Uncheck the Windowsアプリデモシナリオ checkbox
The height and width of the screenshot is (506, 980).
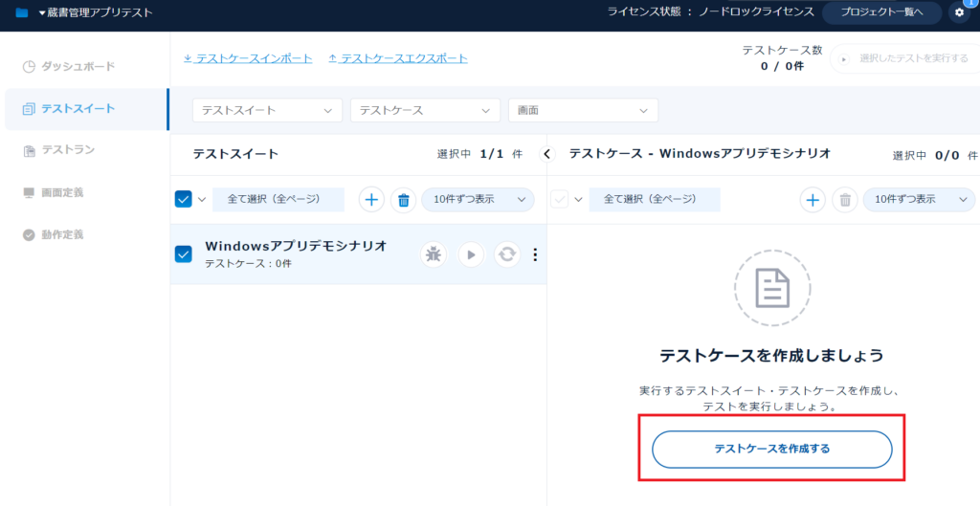pos(184,254)
